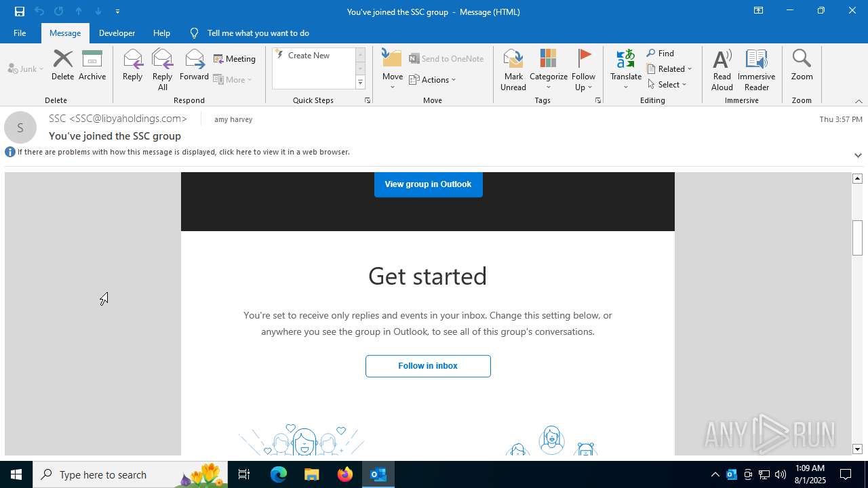Open the notifications action center
Image resolution: width=868 pixels, height=488 pixels.
(x=846, y=474)
